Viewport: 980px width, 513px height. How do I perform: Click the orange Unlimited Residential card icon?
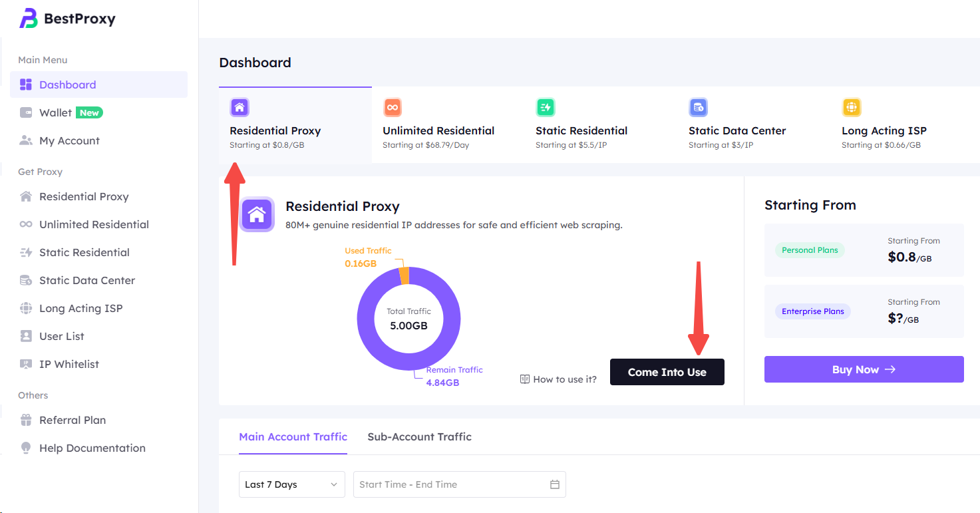click(x=393, y=107)
